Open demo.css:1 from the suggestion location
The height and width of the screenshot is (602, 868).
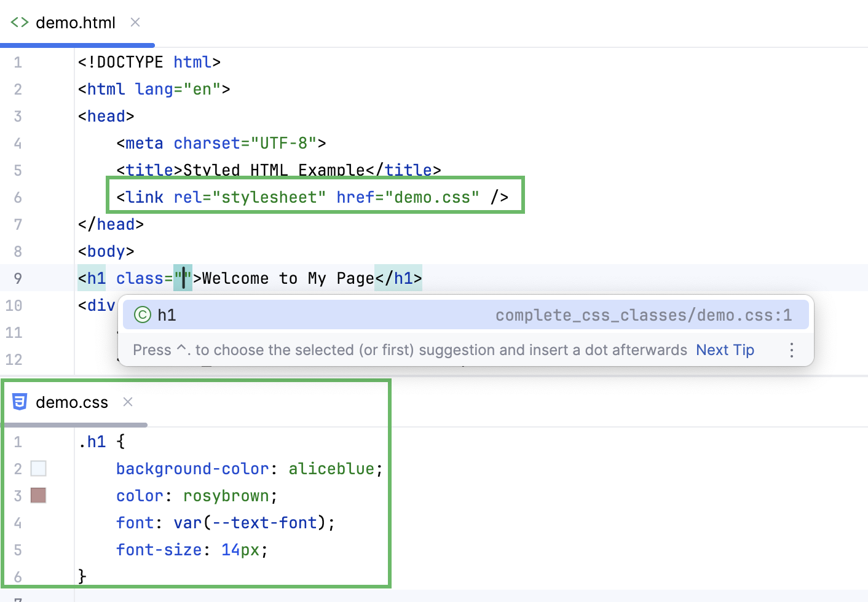pos(653,315)
